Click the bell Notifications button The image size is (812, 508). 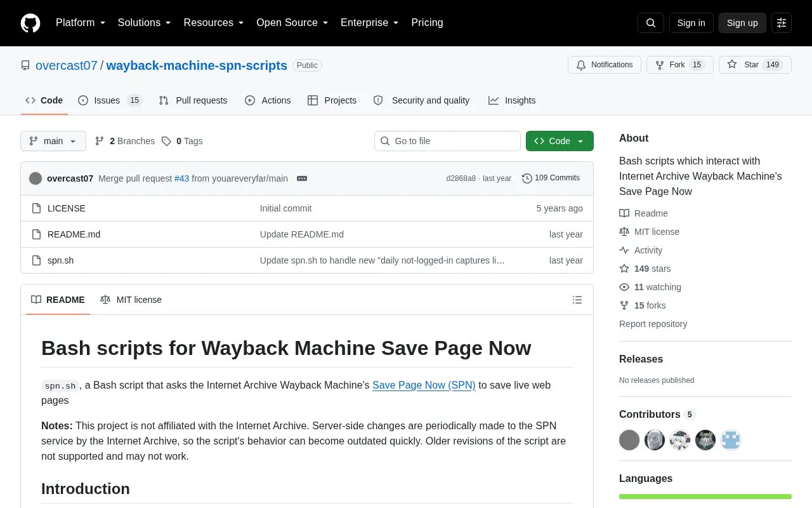click(x=605, y=65)
